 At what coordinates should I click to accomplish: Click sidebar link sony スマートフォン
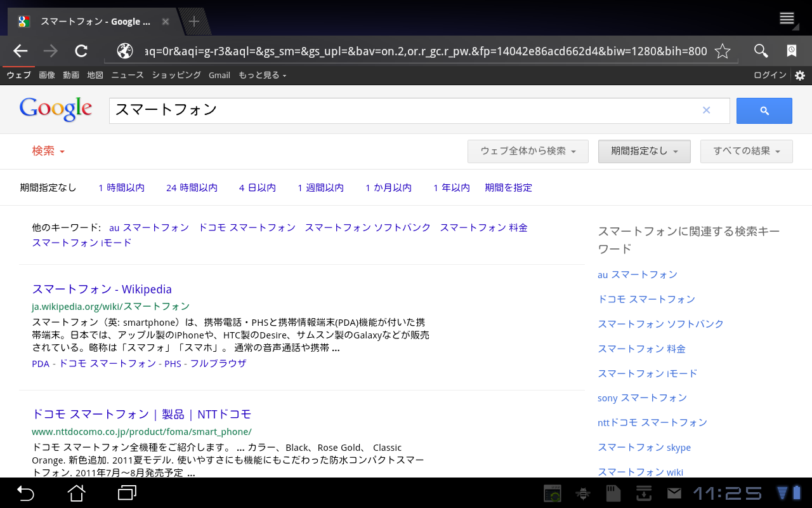642,398
